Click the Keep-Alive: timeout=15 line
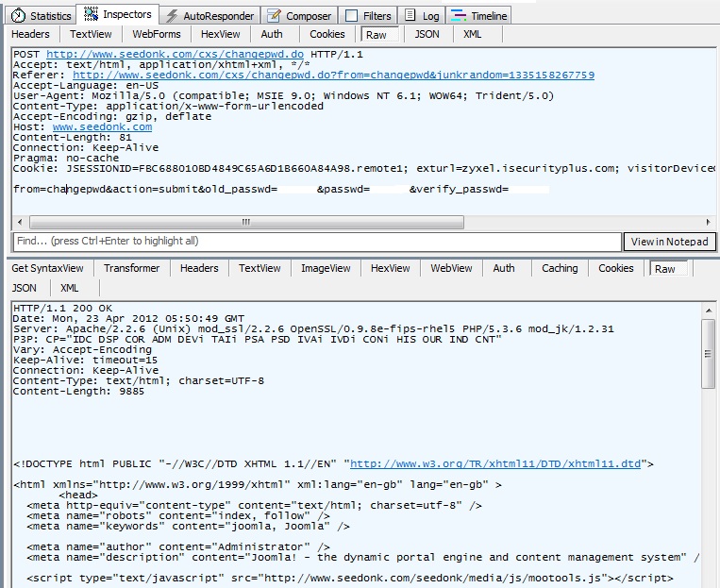The width and height of the screenshot is (720, 588). 86,361
